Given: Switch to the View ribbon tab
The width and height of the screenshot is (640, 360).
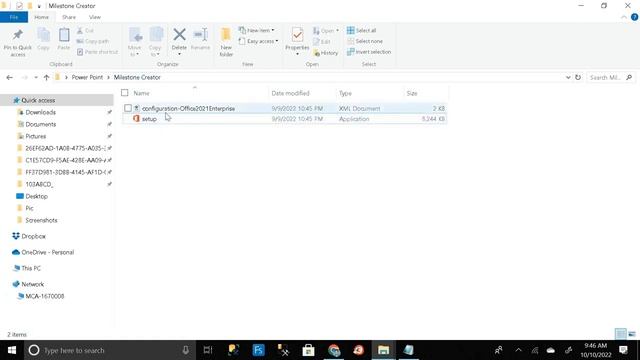Looking at the screenshot, I should (95, 17).
